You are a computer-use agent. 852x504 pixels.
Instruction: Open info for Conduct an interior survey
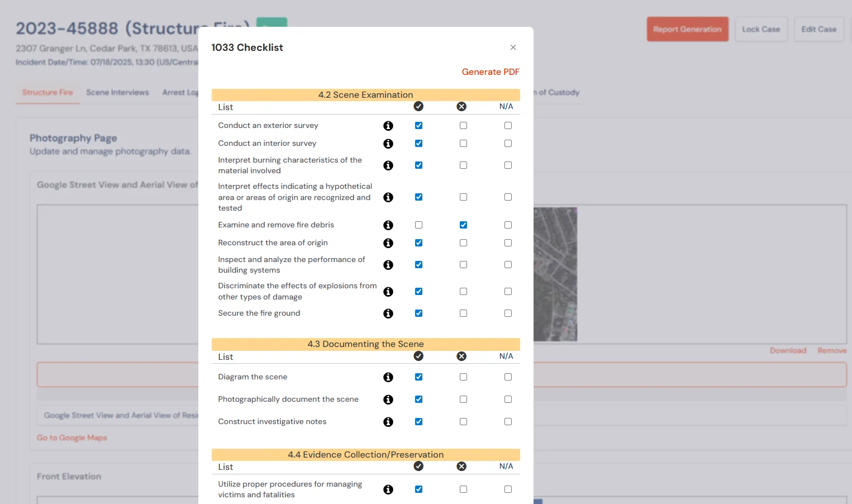tap(388, 144)
